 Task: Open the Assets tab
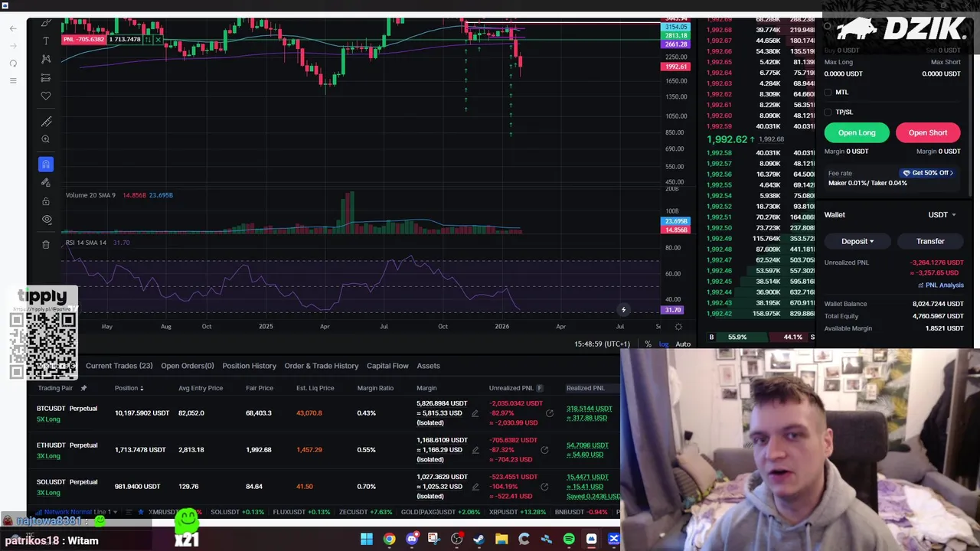(428, 366)
